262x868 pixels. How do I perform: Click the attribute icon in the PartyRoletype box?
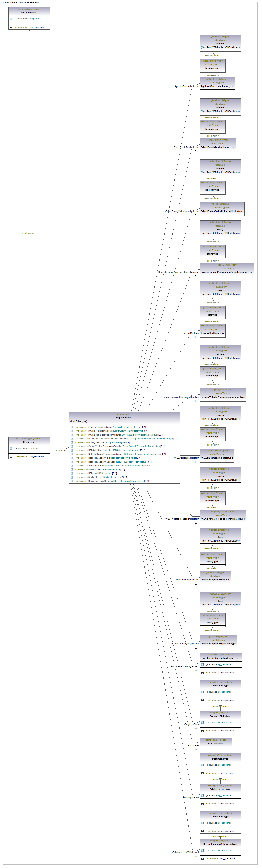[x=11, y=19]
